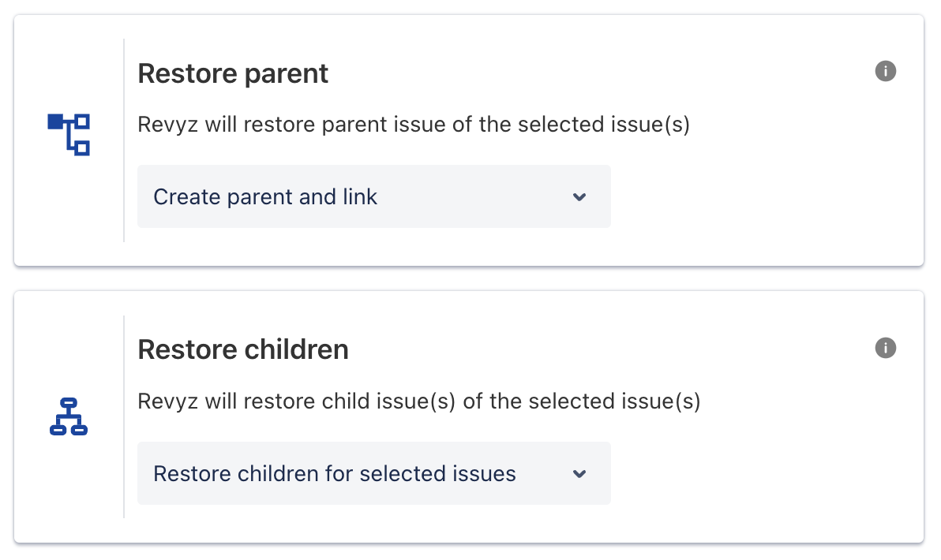Click the 'Create parent and link' option text

tap(265, 196)
